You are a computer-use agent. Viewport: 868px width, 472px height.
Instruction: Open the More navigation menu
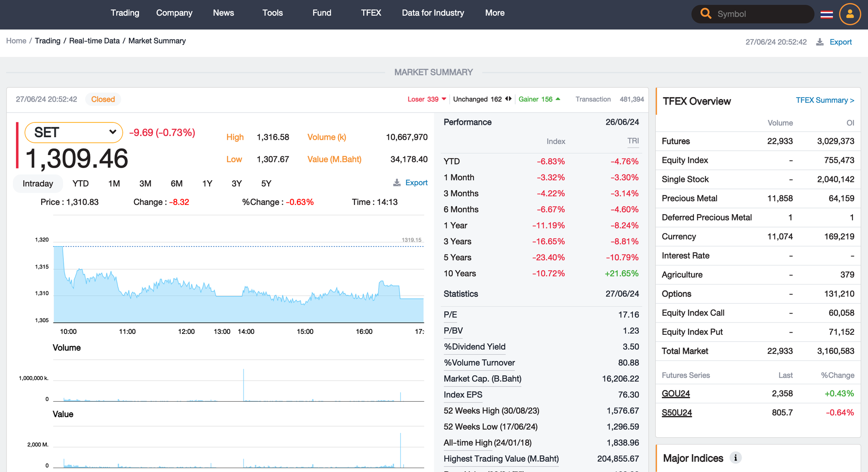point(494,13)
